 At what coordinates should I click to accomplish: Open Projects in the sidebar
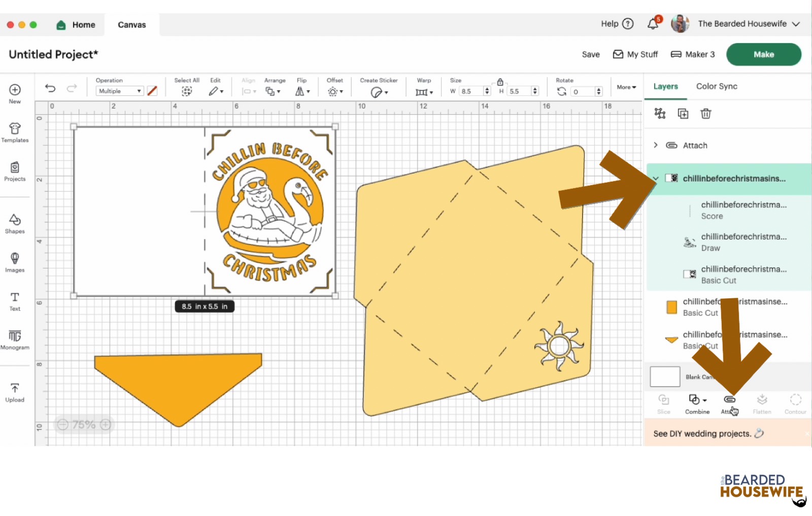pos(15,171)
